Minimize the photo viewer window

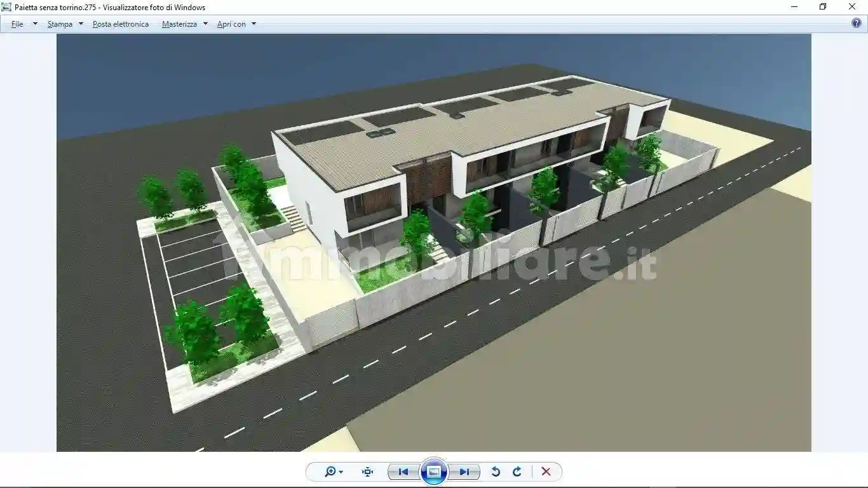[x=794, y=7]
